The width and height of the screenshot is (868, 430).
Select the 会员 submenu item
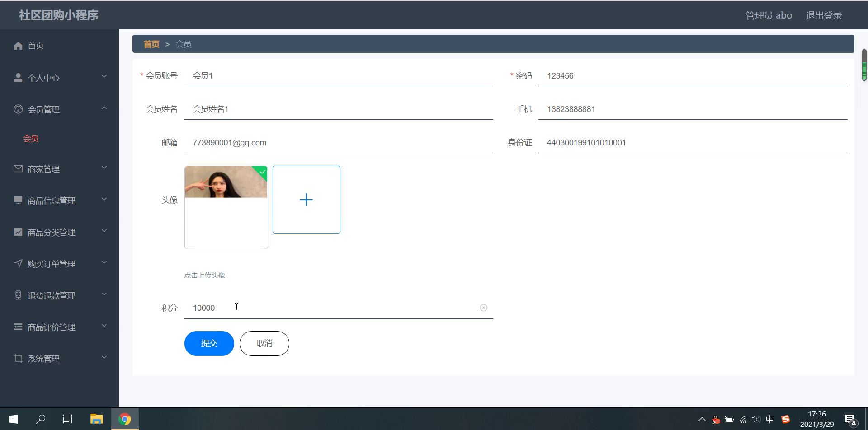click(31, 139)
